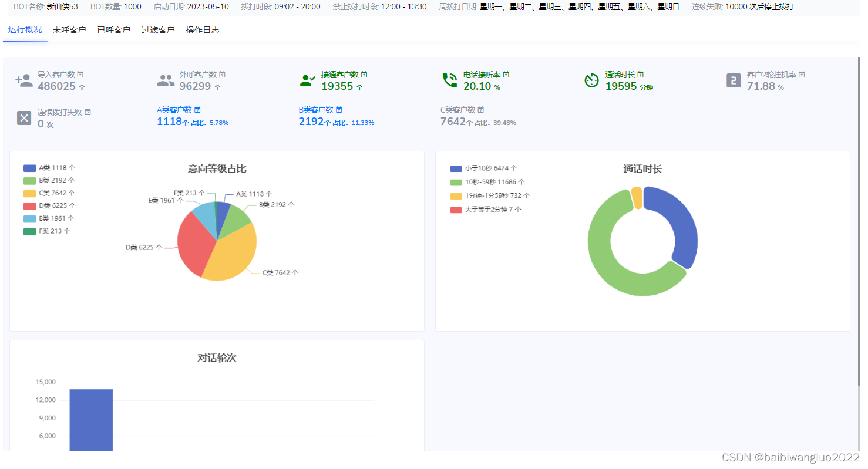This screenshot has height=469, width=868.
Task: Click help icon next to 电话接听率
Action: click(506, 75)
